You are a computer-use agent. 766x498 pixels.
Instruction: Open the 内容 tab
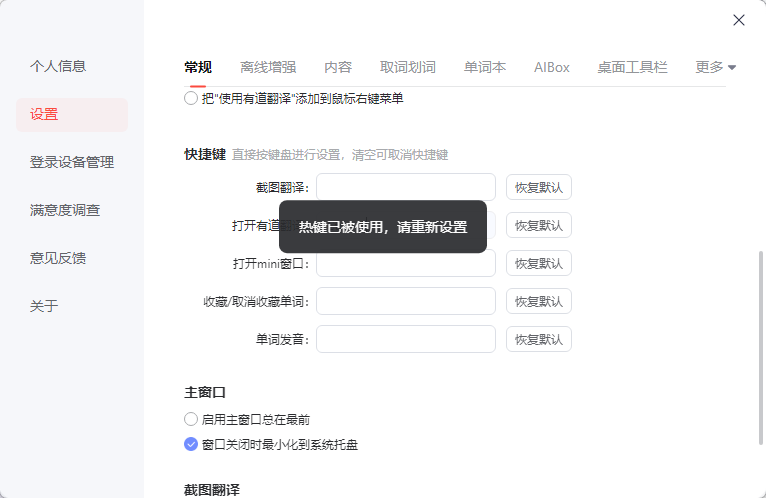338,68
